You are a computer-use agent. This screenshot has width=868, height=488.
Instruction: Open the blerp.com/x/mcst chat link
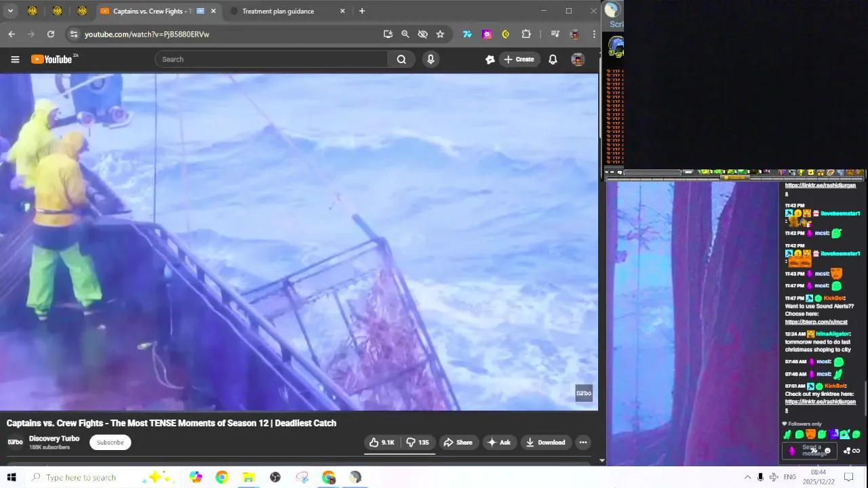click(x=816, y=322)
